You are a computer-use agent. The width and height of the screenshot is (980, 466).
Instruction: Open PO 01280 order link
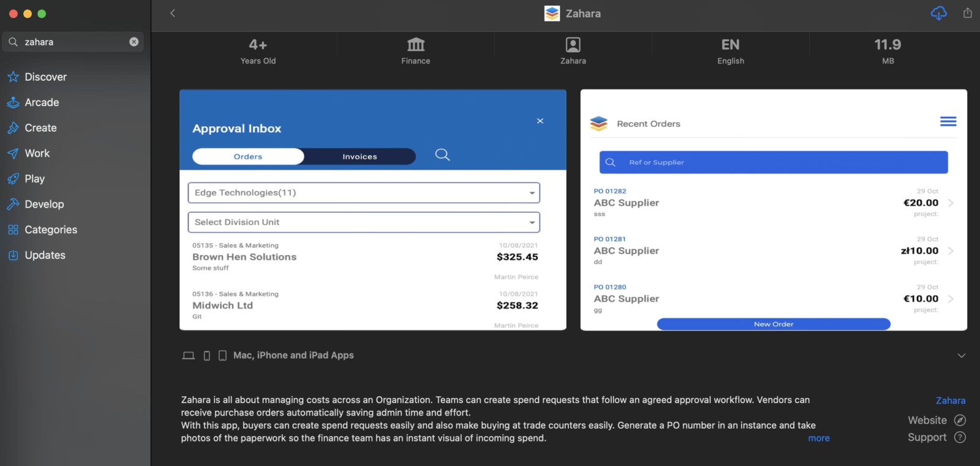610,287
